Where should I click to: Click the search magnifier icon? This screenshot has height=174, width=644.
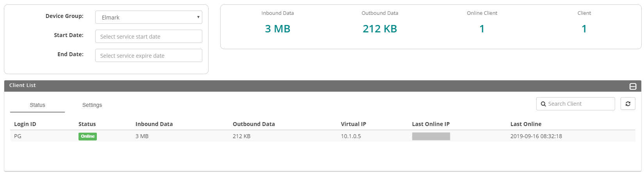point(543,104)
